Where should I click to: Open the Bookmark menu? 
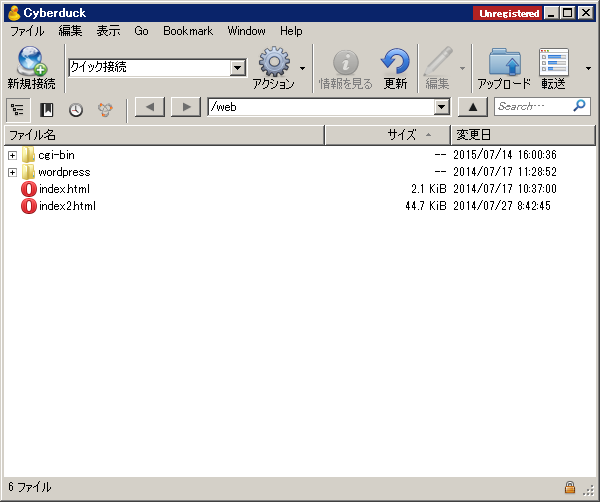tap(188, 31)
